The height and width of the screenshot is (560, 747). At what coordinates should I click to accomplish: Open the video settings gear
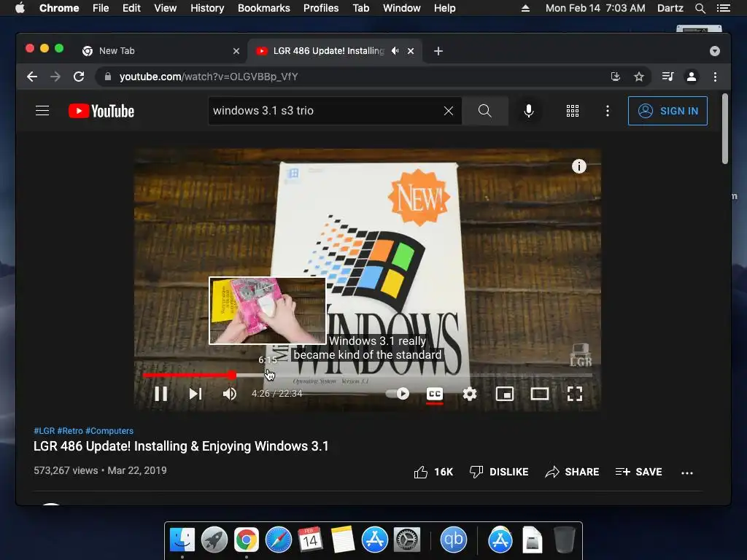point(470,394)
